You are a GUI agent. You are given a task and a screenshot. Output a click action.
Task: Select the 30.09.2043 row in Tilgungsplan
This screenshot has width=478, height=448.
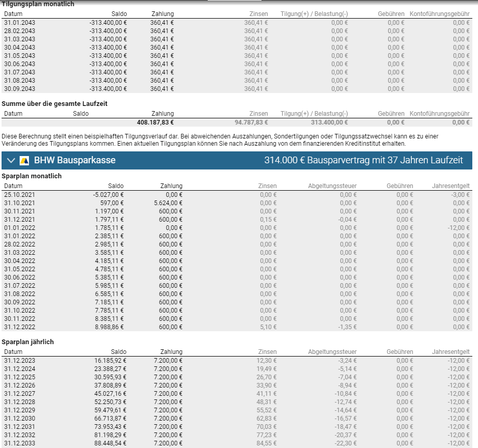[x=20, y=89]
